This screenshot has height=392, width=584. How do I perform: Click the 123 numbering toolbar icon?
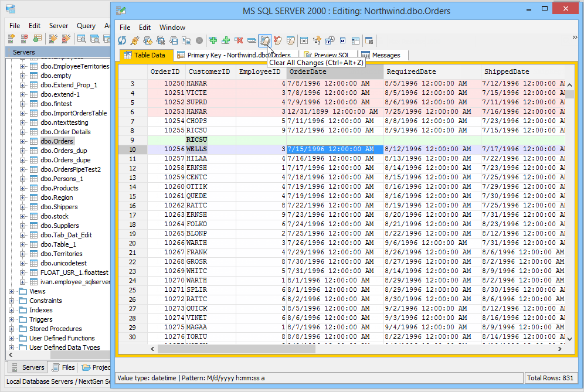(x=317, y=40)
